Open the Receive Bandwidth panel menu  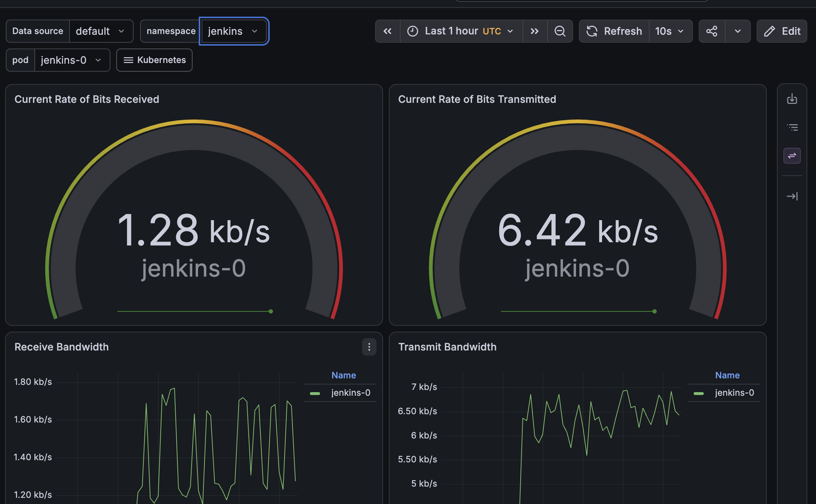coord(369,347)
